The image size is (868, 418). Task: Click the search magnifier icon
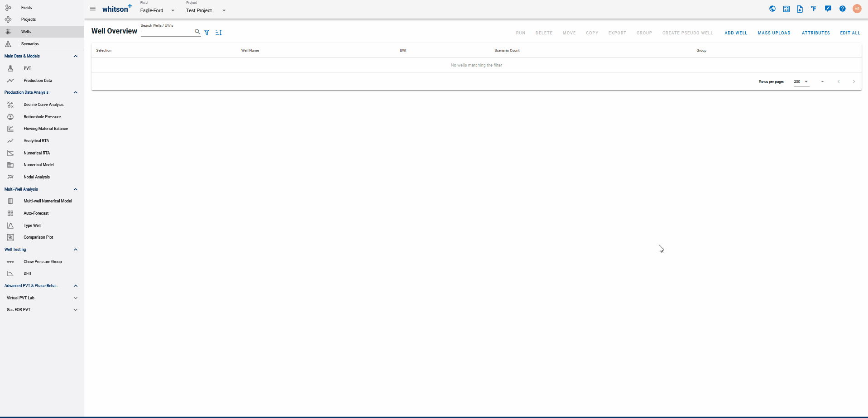point(197,32)
